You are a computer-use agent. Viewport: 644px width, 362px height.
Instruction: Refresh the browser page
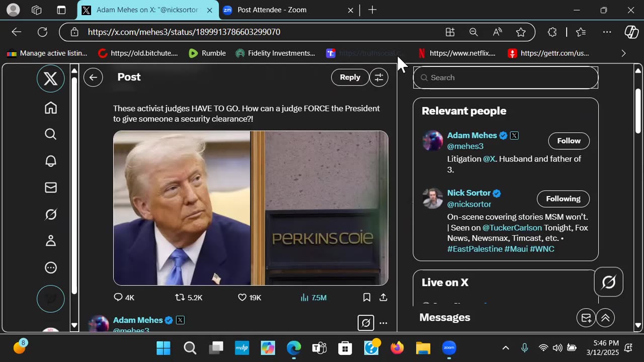click(42, 32)
